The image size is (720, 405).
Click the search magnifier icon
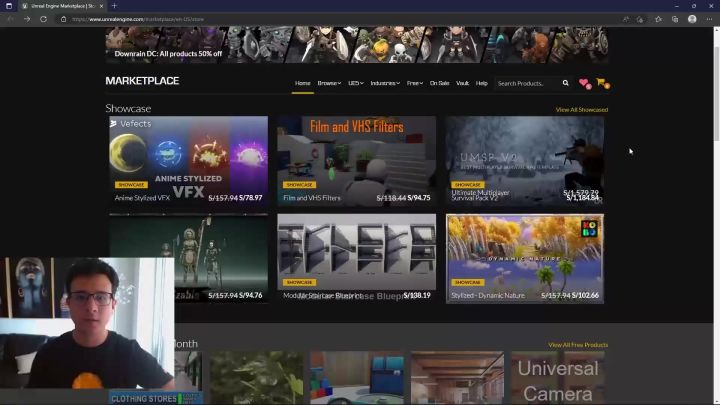(565, 83)
